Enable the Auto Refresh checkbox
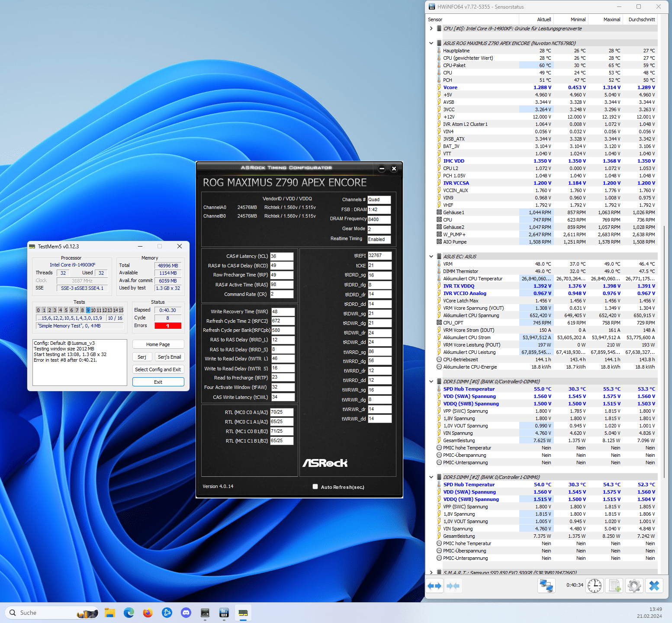The image size is (672, 623). coord(315,487)
